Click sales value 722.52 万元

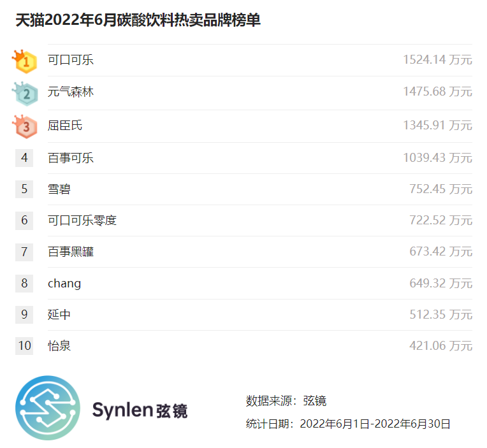click(440, 220)
